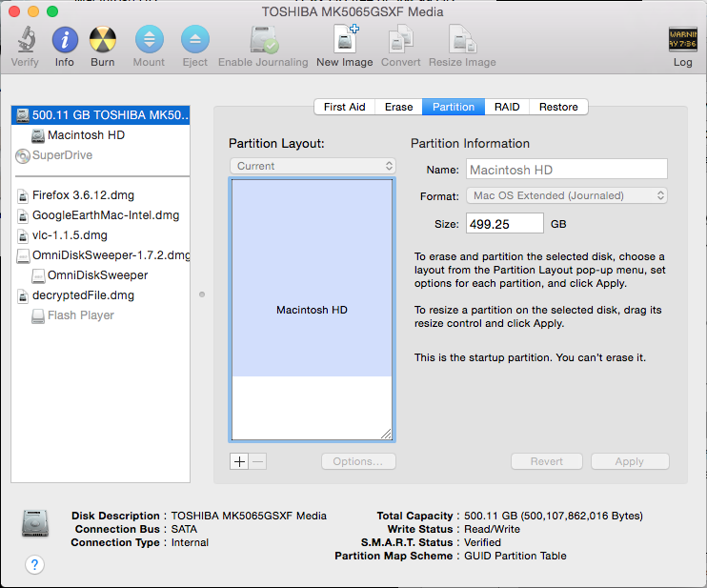Switch to the First Aid tab
Viewport: 707px width, 588px height.
(x=344, y=107)
